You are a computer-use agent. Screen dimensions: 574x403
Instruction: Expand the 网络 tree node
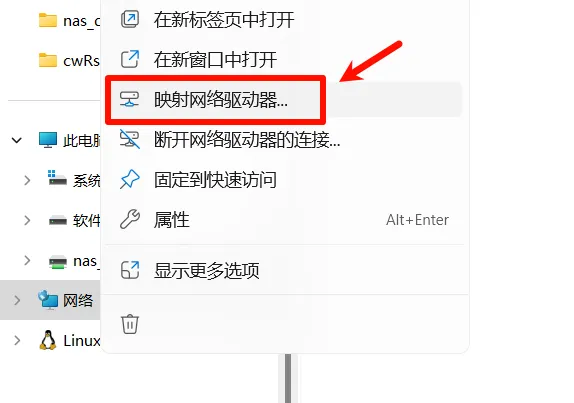click(x=17, y=301)
